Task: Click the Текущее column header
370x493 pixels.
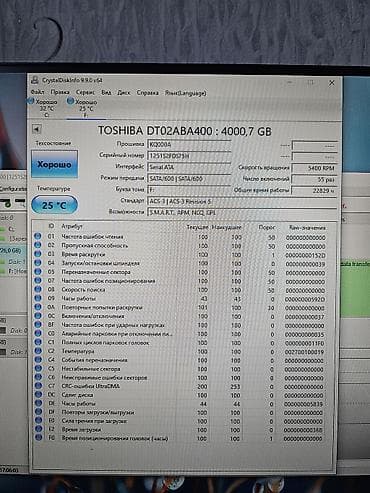Action: [x=197, y=227]
